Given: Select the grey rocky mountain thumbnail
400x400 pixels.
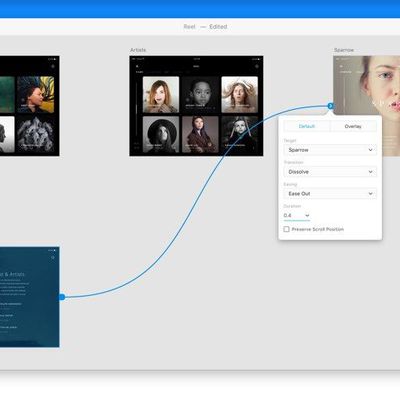Looking at the screenshot, I should pos(35,134).
